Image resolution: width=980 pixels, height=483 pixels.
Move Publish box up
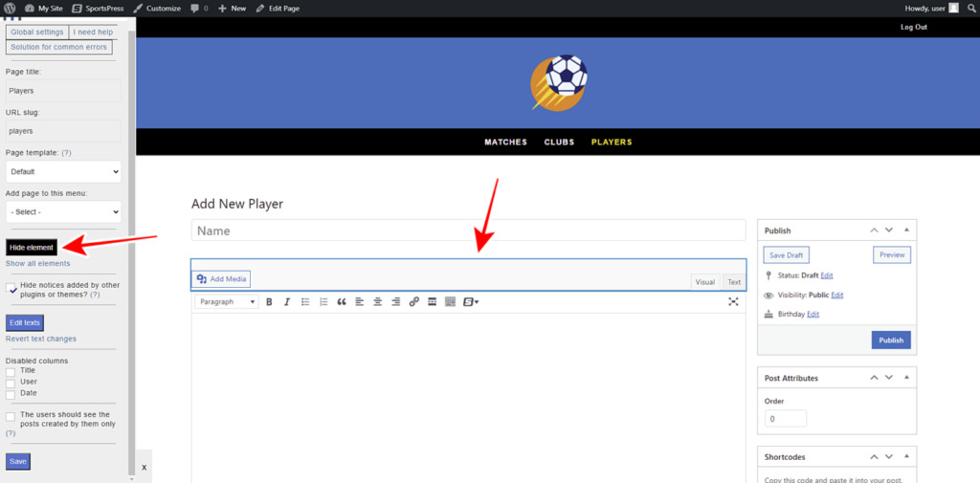point(874,230)
